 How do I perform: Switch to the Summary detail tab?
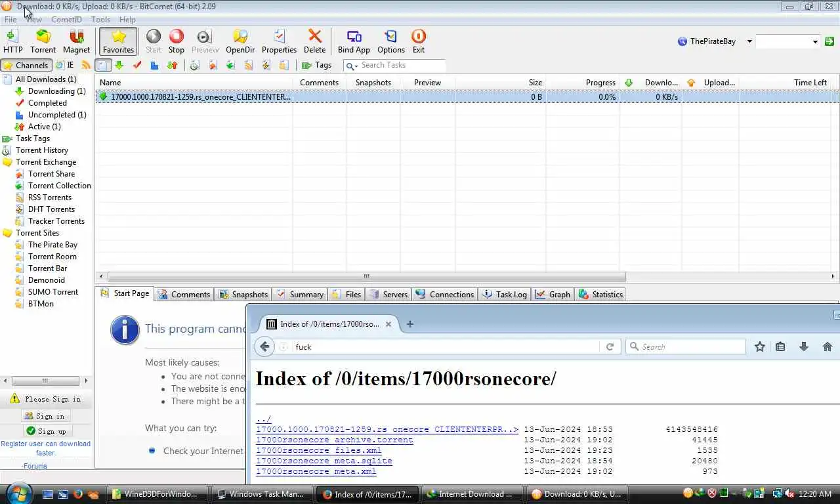[300, 295]
